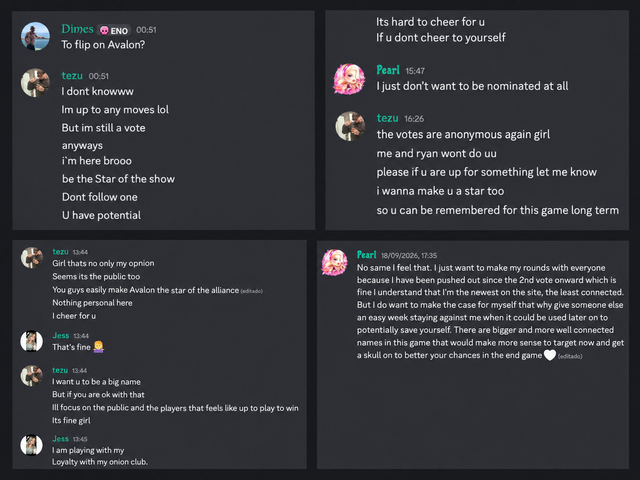Open Pearl's avatar next to 15:47 message

[349, 79]
